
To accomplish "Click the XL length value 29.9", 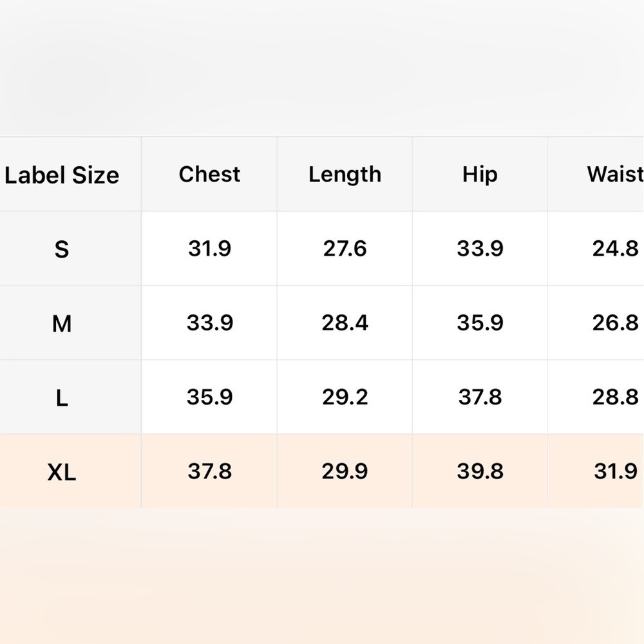I will coord(345,471).
